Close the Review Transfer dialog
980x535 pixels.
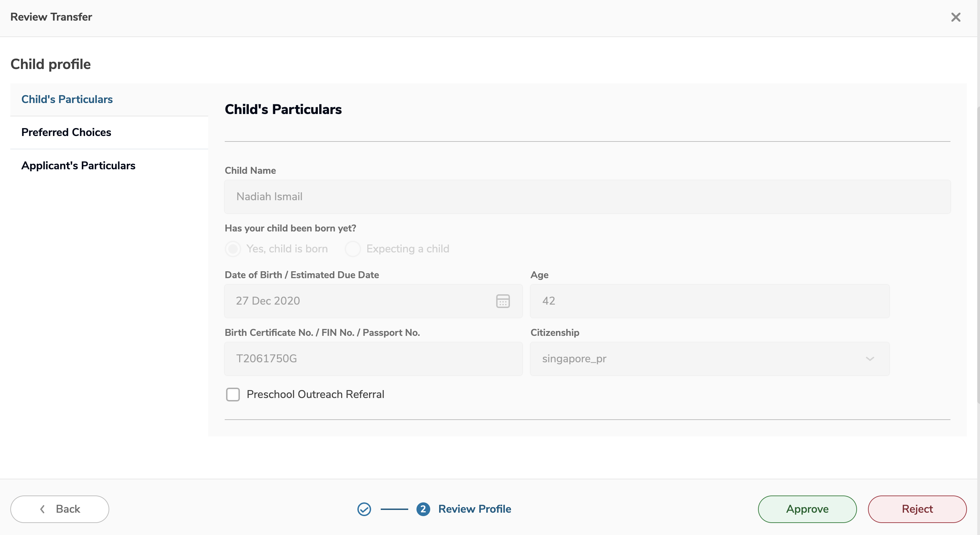click(955, 17)
